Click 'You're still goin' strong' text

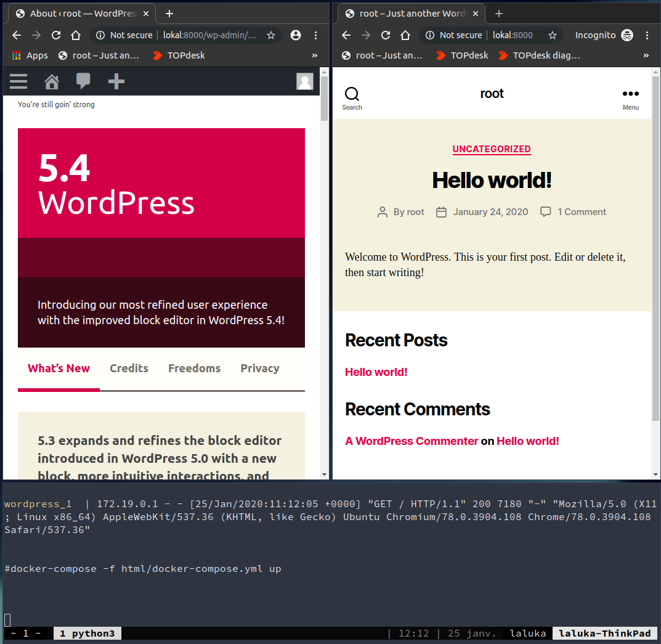(x=56, y=105)
